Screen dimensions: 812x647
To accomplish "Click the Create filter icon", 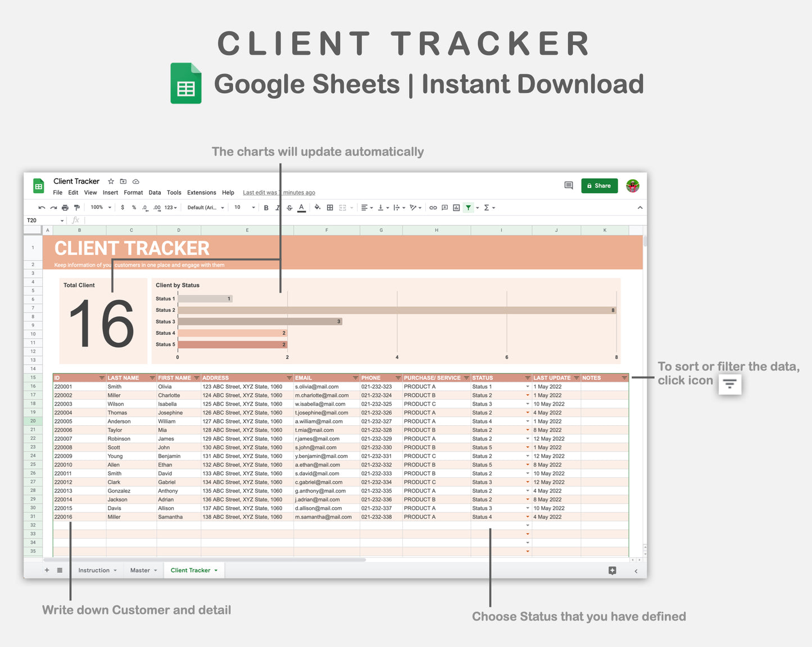I will (468, 207).
